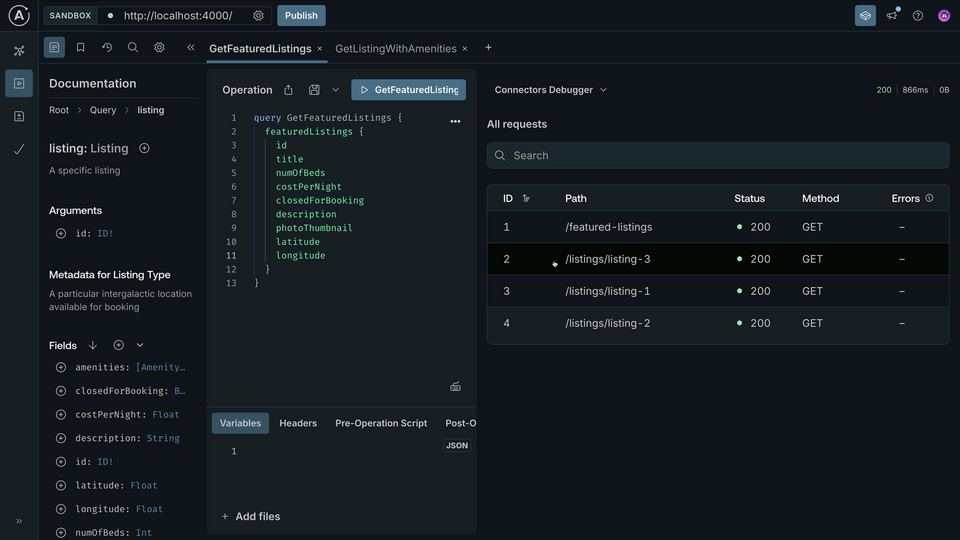
Task: Click the Search requests field
Action: click(718, 156)
